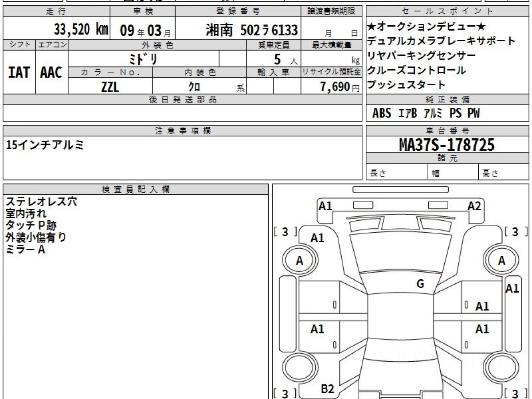Select the ステレオレス穴 inspector note

point(41,202)
